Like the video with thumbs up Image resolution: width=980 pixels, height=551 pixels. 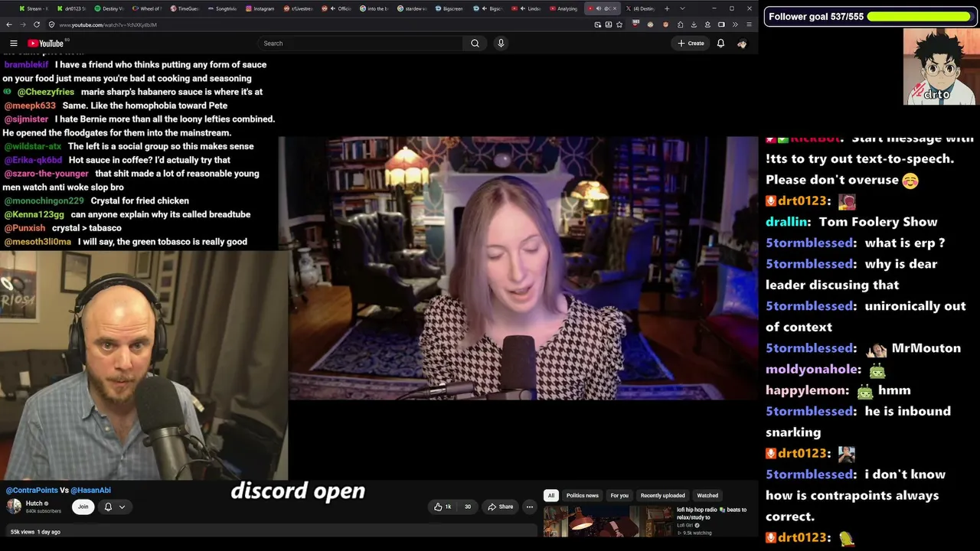[443, 507]
